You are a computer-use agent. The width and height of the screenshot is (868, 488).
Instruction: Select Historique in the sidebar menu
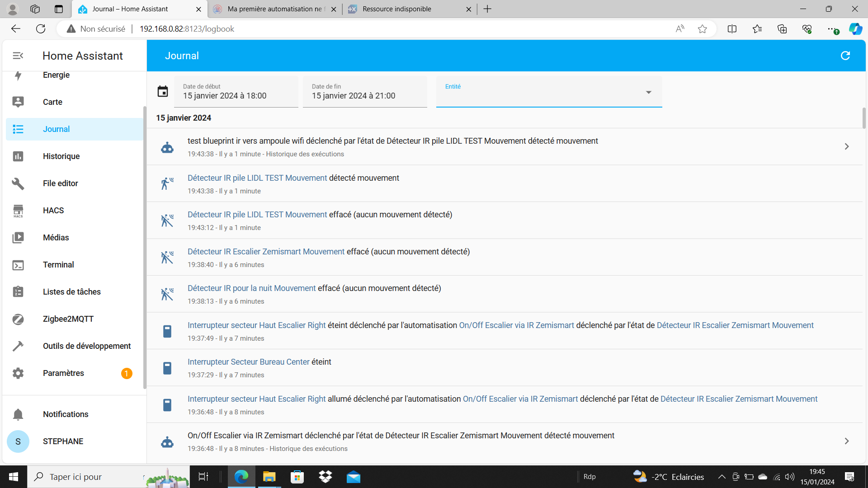coord(61,156)
